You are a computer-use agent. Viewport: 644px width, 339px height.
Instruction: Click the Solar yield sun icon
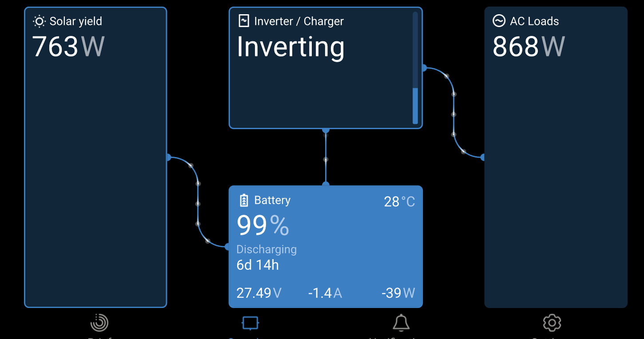click(x=39, y=21)
